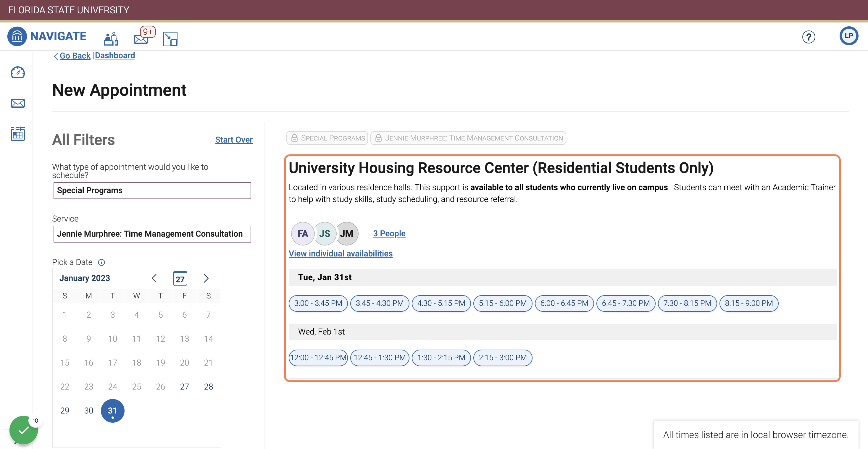Open the Special Programs appointment type dropdown
This screenshot has width=868, height=449.
(x=152, y=191)
